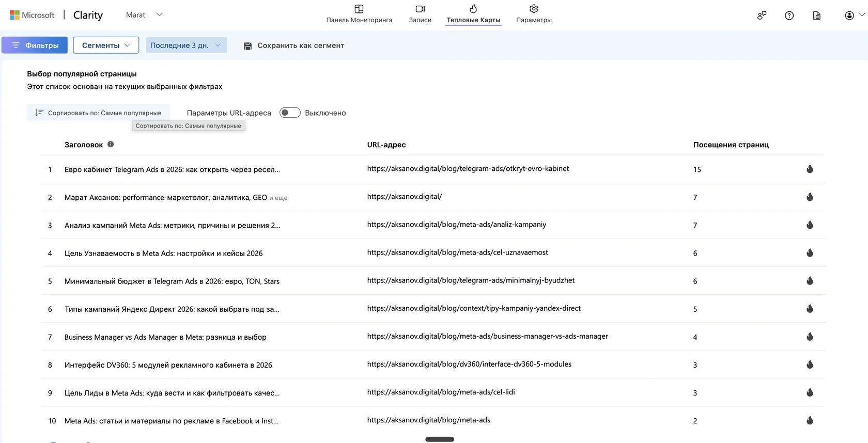The image size is (868, 443).
Task: Click flame icon in tipy-kampaniy-yandex-direct row
Action: click(x=810, y=308)
